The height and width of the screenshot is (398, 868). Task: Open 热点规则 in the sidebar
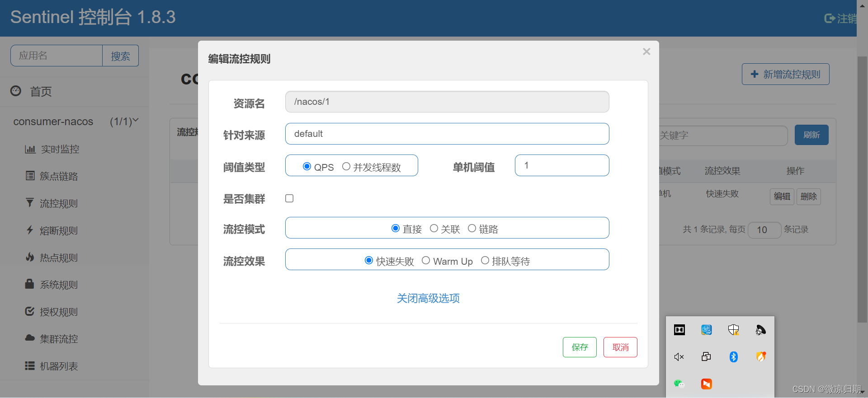(59, 258)
